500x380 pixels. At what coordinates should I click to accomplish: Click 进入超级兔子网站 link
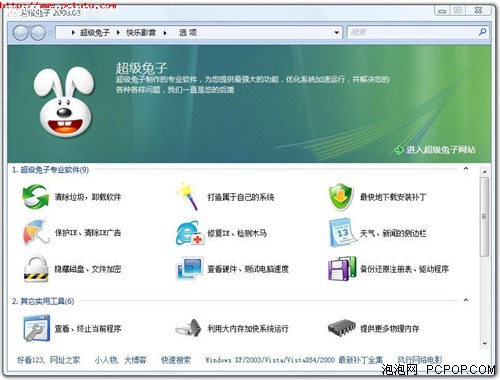click(x=441, y=150)
